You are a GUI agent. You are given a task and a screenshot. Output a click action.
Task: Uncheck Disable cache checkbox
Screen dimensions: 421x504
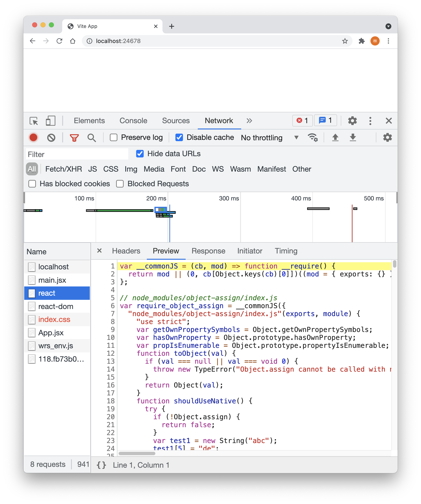click(x=179, y=138)
